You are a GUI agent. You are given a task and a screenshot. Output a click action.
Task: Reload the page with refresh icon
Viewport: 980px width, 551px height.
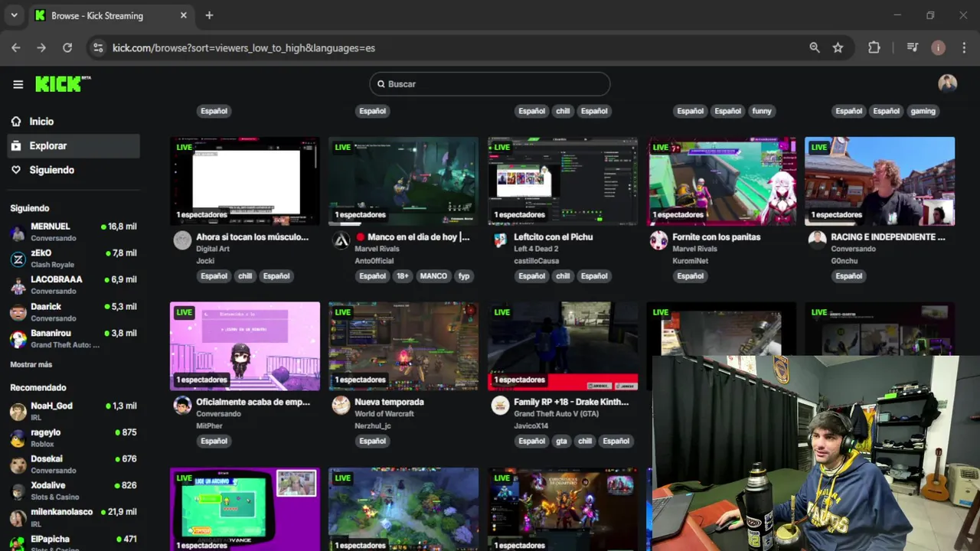(x=67, y=47)
